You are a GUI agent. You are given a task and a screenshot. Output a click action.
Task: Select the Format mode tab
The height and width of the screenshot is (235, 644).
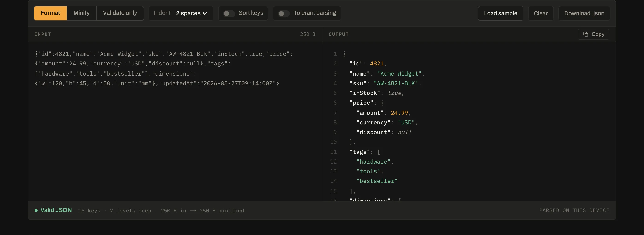click(x=50, y=13)
